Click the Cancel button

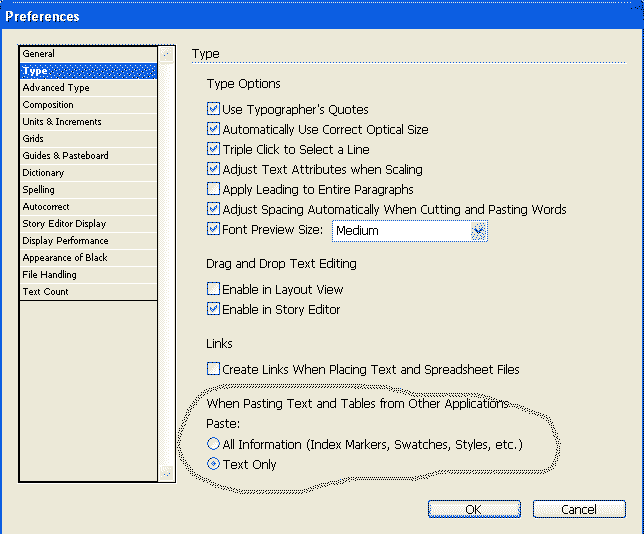pyautogui.click(x=579, y=509)
